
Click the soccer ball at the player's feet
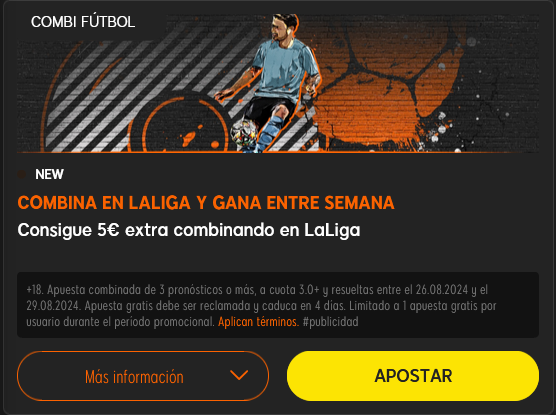coord(243,133)
